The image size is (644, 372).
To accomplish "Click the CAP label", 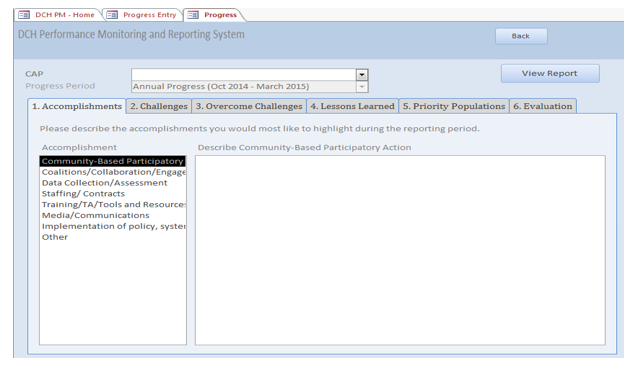I will click(x=34, y=74).
